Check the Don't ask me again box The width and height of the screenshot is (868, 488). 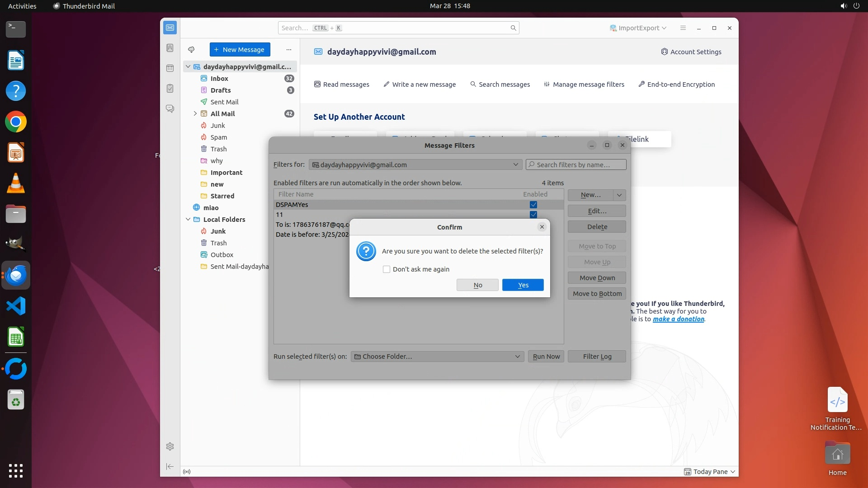coord(387,269)
